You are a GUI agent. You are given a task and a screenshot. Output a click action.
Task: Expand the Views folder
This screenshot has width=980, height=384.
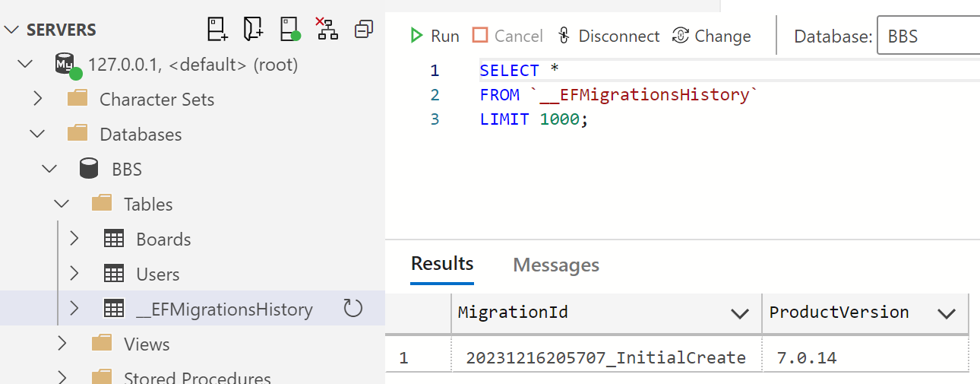62,344
